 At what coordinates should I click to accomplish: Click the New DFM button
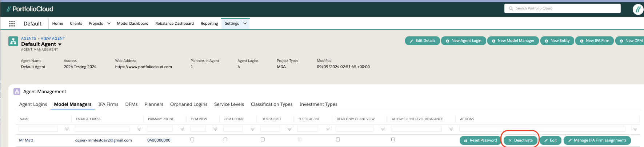pyautogui.click(x=630, y=41)
